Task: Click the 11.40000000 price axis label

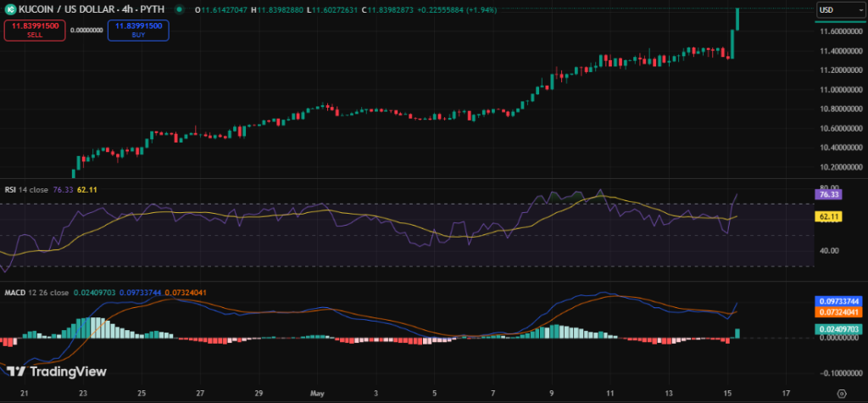Action: pyautogui.click(x=840, y=51)
